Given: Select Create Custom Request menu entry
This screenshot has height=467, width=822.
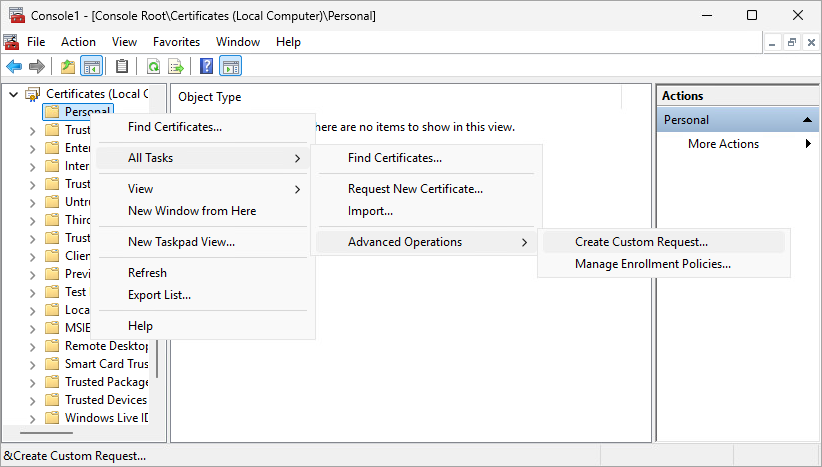Looking at the screenshot, I should (x=641, y=242).
